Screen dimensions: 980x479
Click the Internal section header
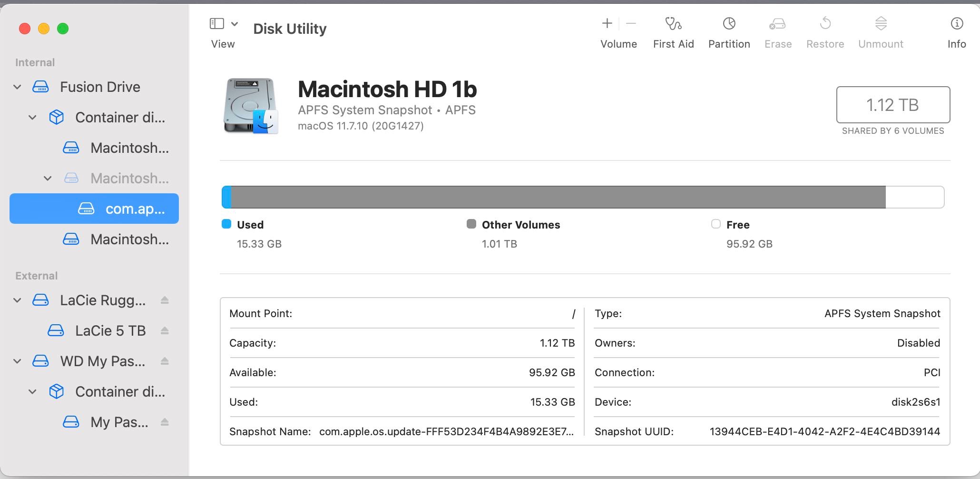[35, 62]
